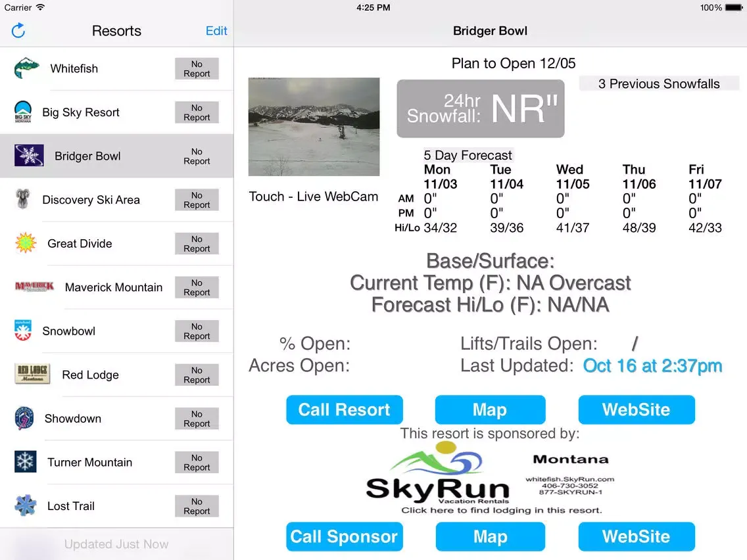Select Turner Mountain in list
This screenshot has width=747, height=560.
click(x=117, y=462)
